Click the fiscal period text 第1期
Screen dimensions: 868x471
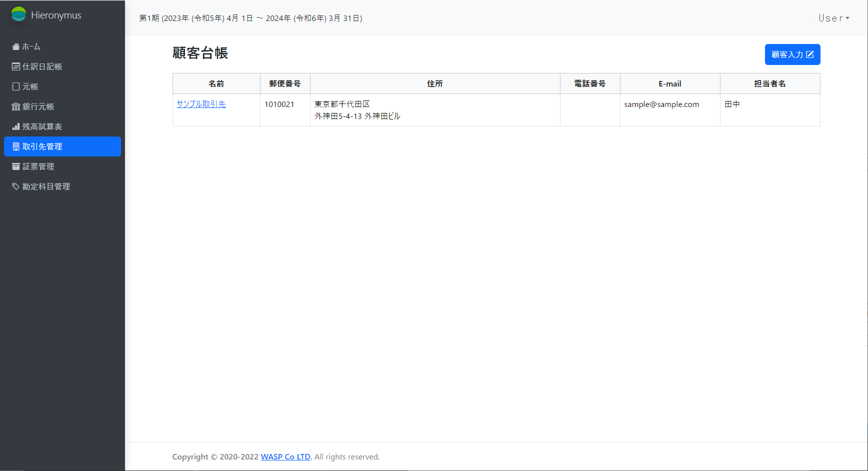(x=250, y=18)
